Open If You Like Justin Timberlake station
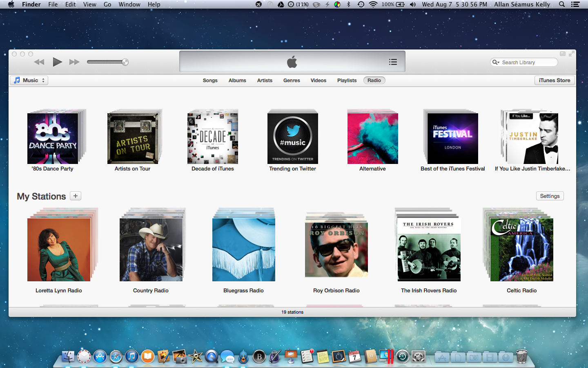The width and height of the screenshot is (588, 368). 533,139
